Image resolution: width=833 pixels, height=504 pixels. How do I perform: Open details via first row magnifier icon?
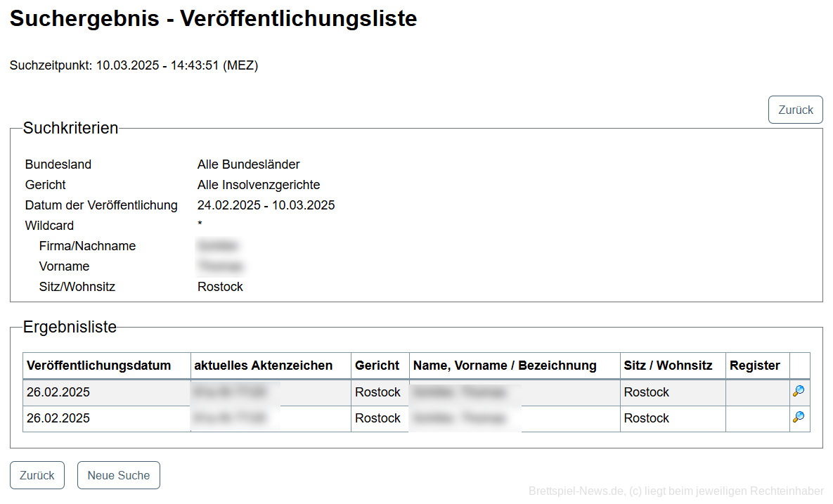pyautogui.click(x=799, y=392)
